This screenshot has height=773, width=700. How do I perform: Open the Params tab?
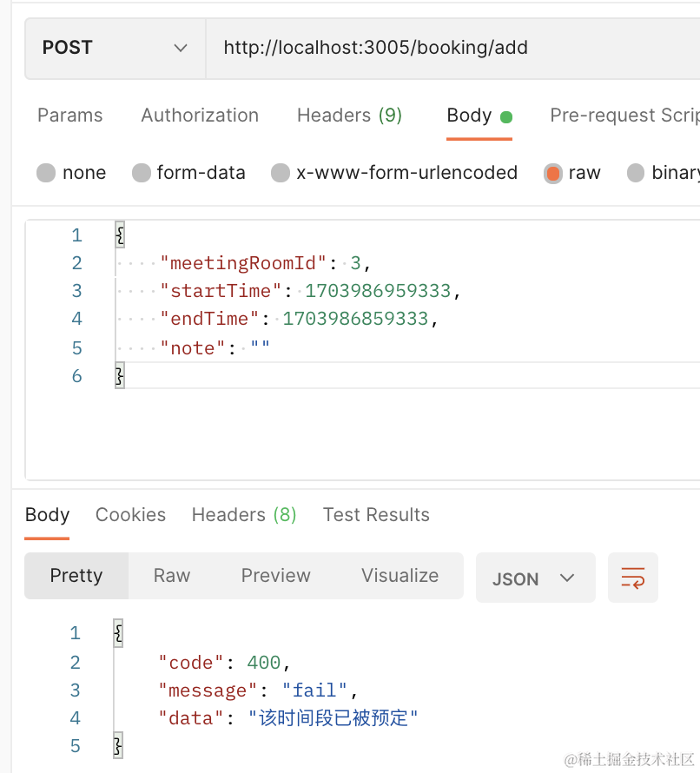click(69, 116)
